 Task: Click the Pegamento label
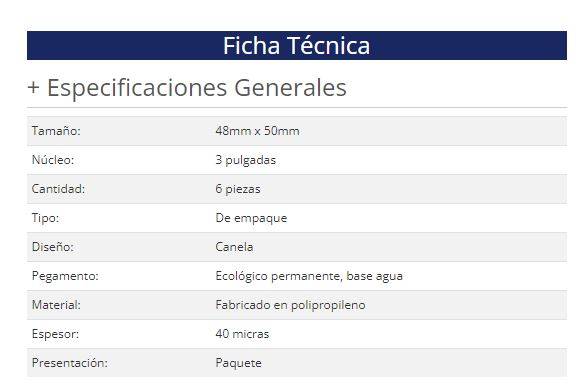click(x=65, y=276)
